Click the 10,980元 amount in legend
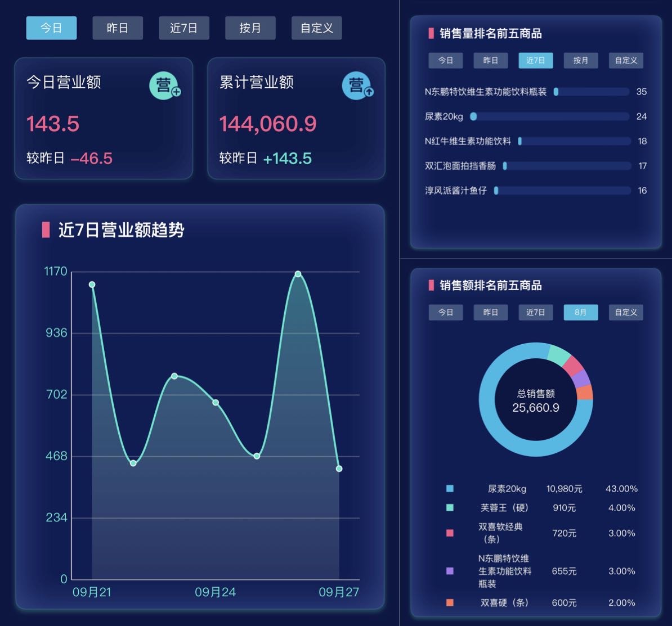 564,489
